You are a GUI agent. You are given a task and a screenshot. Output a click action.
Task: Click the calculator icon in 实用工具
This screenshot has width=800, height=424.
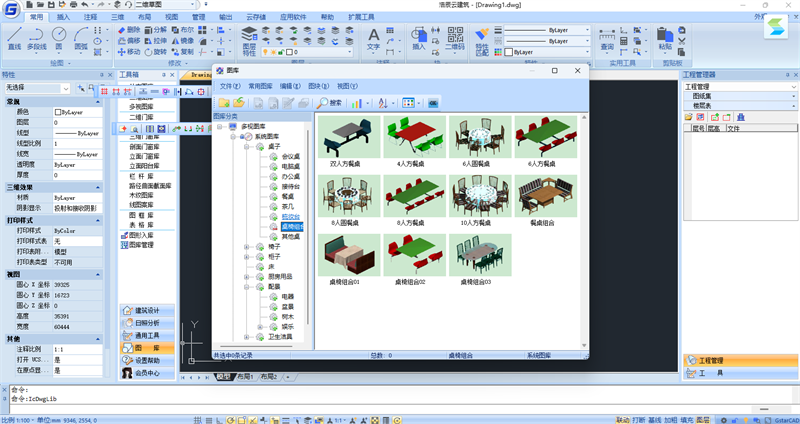coord(623,41)
